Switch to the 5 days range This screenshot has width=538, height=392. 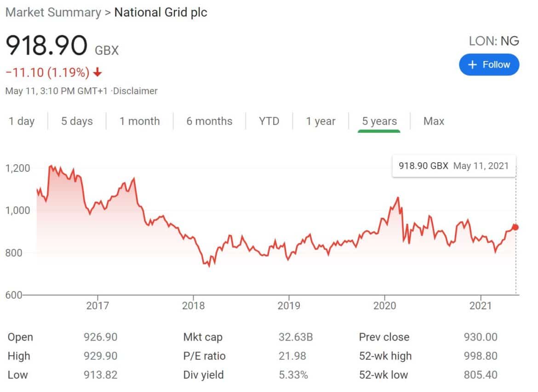coord(76,121)
